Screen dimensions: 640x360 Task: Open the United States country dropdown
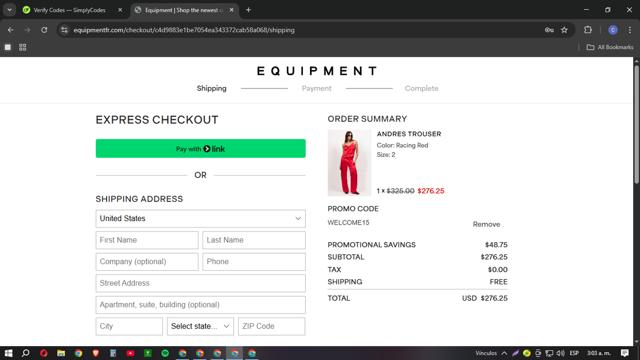[x=200, y=218]
